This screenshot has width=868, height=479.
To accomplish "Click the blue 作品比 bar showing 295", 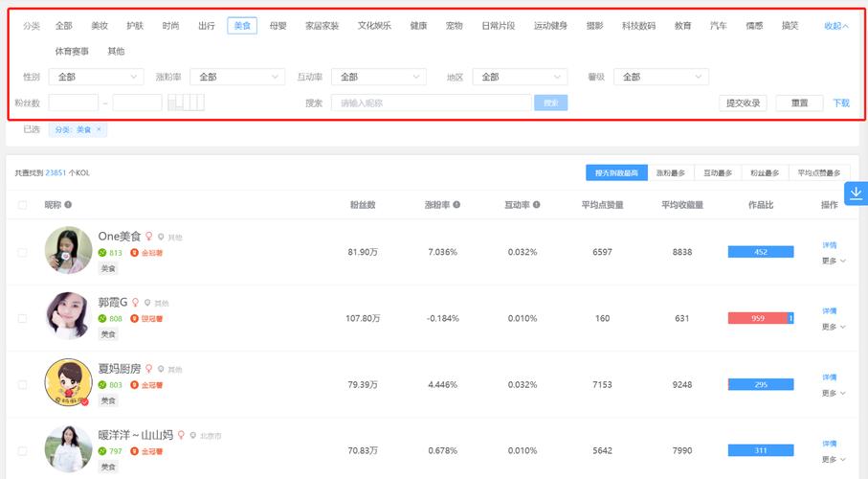I will [761, 385].
